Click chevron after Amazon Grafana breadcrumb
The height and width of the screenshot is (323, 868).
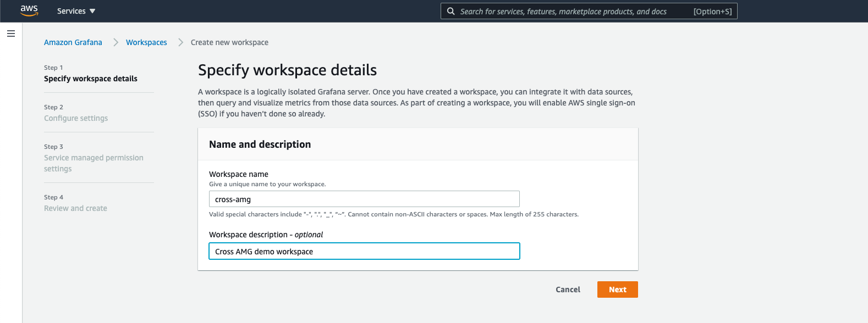116,42
